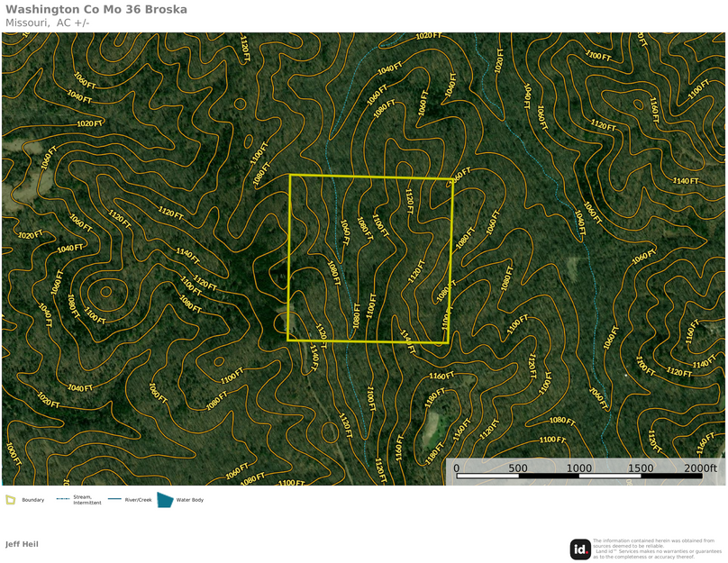This screenshot has height=563, width=728.
Task: Click the 'Missouri, AC +/-' subtitle
Action: (47, 23)
